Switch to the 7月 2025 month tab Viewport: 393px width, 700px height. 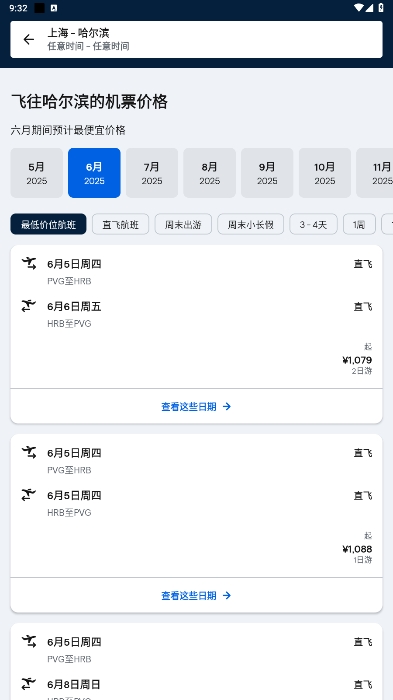coord(152,173)
